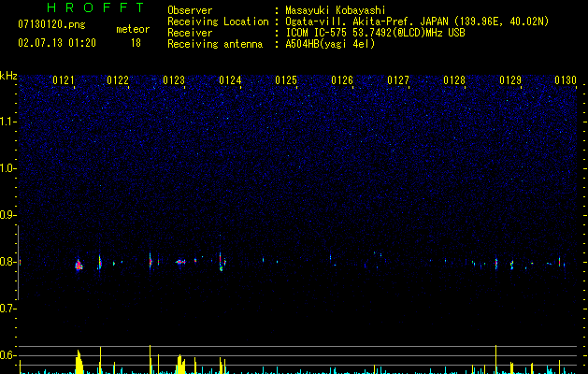Click the HROFFT title text
The height and width of the screenshot is (374, 588).
(95, 7)
